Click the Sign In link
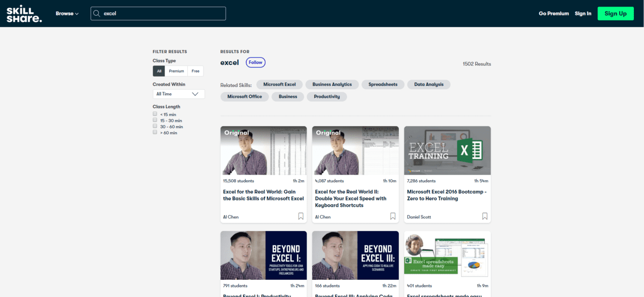This screenshot has height=297, width=644. coord(583,14)
